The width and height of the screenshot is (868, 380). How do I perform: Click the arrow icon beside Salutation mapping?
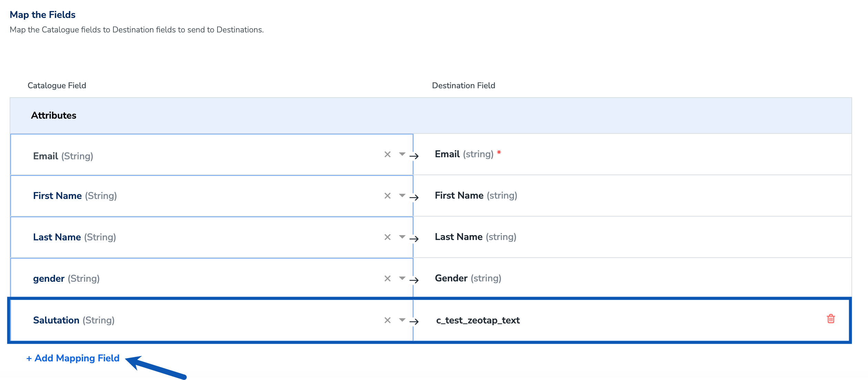tap(414, 321)
